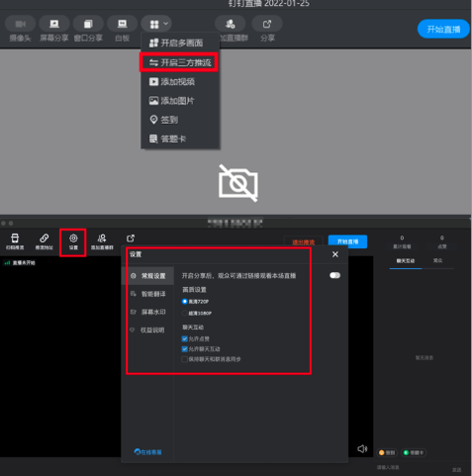Click the macOS close dot of lower window
472x476 pixels.
tap(4, 224)
